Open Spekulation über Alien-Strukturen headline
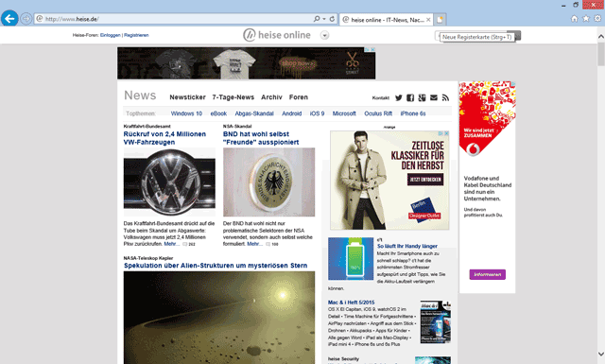 point(216,266)
